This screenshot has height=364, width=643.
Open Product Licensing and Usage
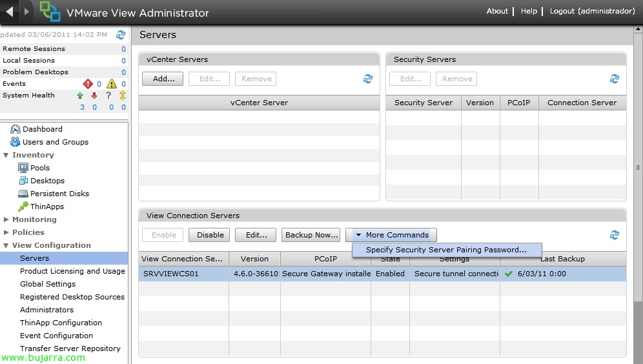[x=72, y=271]
